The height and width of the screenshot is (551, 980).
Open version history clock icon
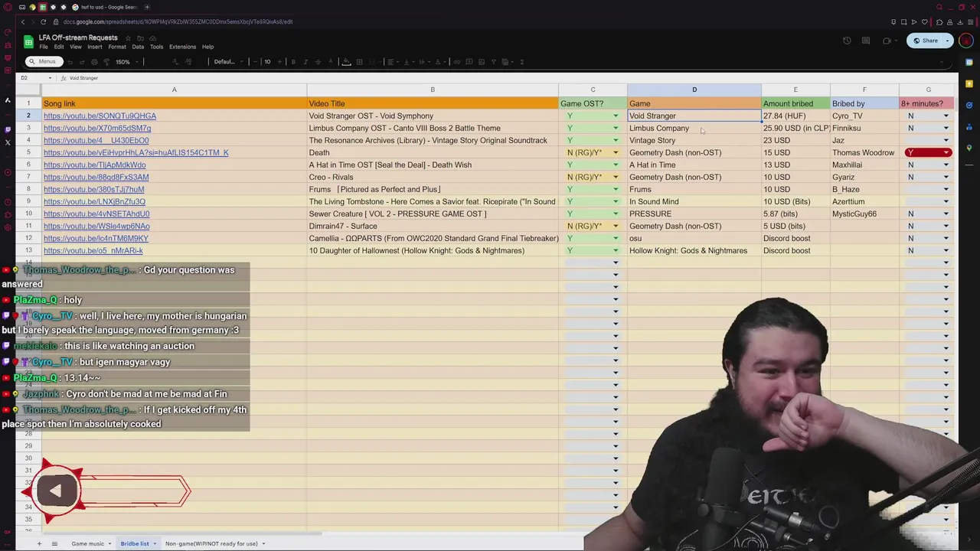(x=847, y=41)
